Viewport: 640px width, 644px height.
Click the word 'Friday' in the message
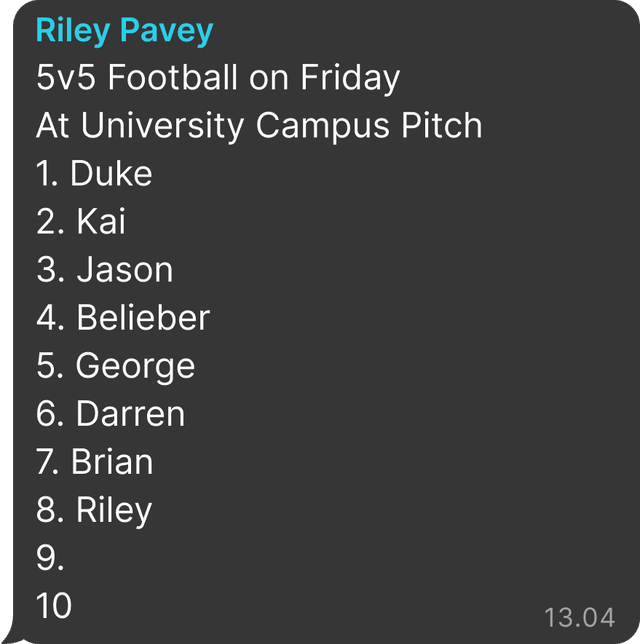(x=350, y=78)
